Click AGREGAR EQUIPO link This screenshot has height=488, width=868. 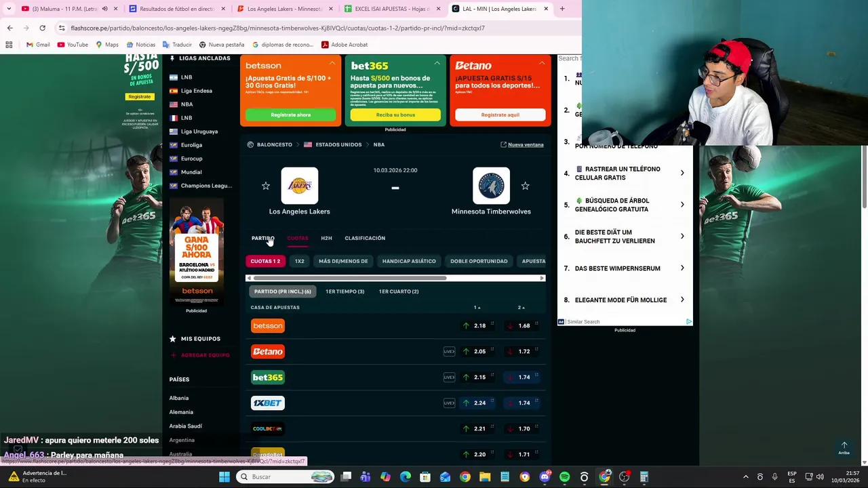tap(205, 355)
